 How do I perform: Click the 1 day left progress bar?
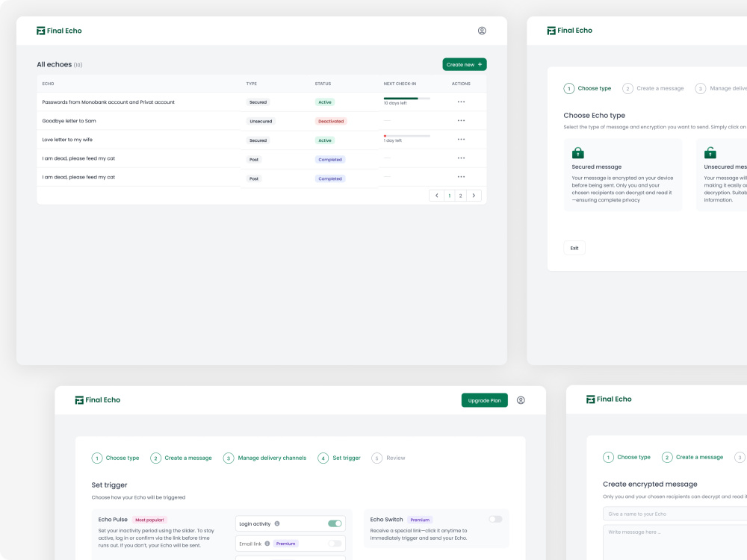[x=407, y=136]
